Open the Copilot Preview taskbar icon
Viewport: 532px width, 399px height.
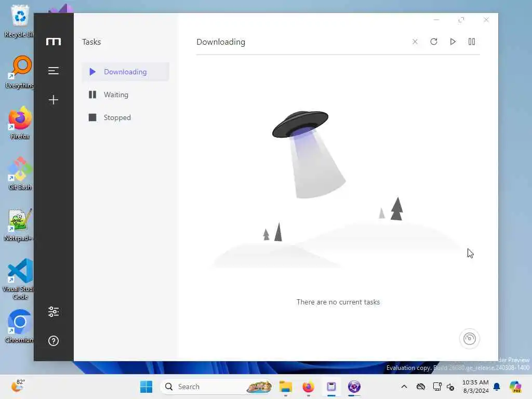click(515, 387)
